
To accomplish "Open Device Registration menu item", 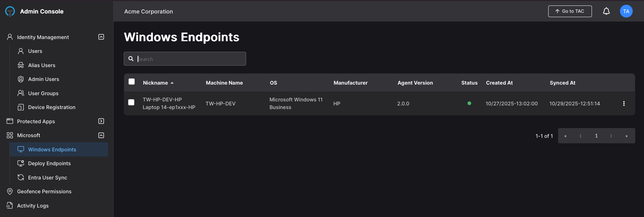I will (52, 107).
